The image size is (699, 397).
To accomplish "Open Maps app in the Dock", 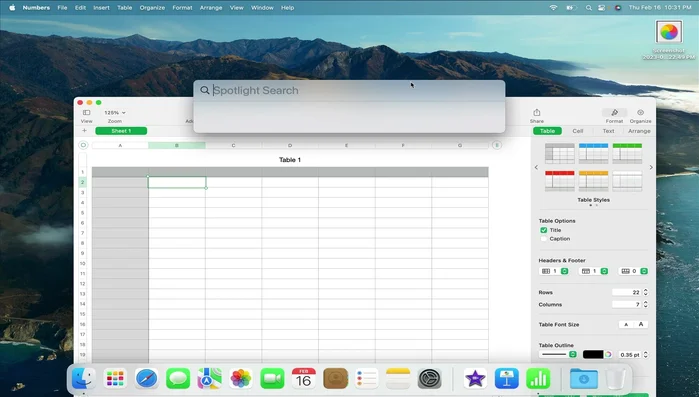I will tap(210, 379).
